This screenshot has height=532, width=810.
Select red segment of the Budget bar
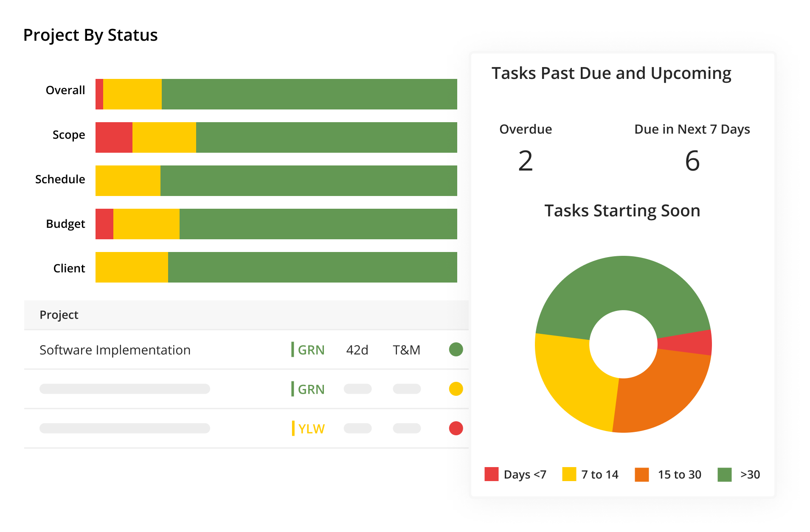click(x=104, y=224)
